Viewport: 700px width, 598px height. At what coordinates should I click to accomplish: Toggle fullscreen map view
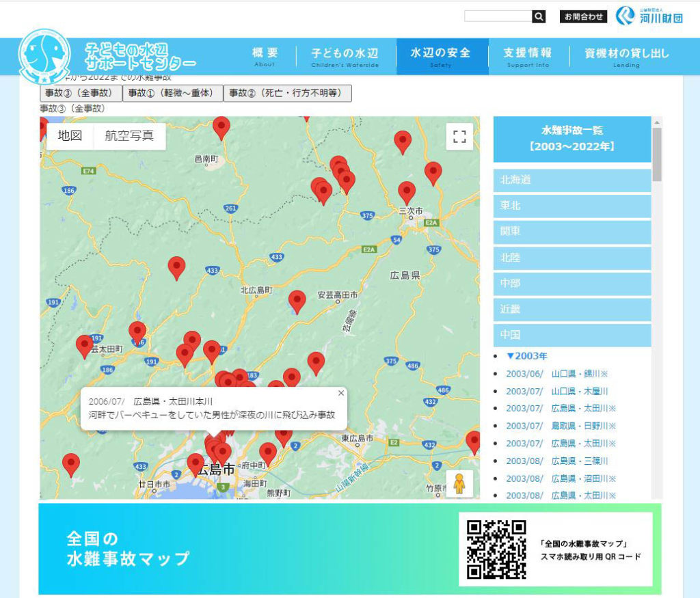pyautogui.click(x=459, y=136)
